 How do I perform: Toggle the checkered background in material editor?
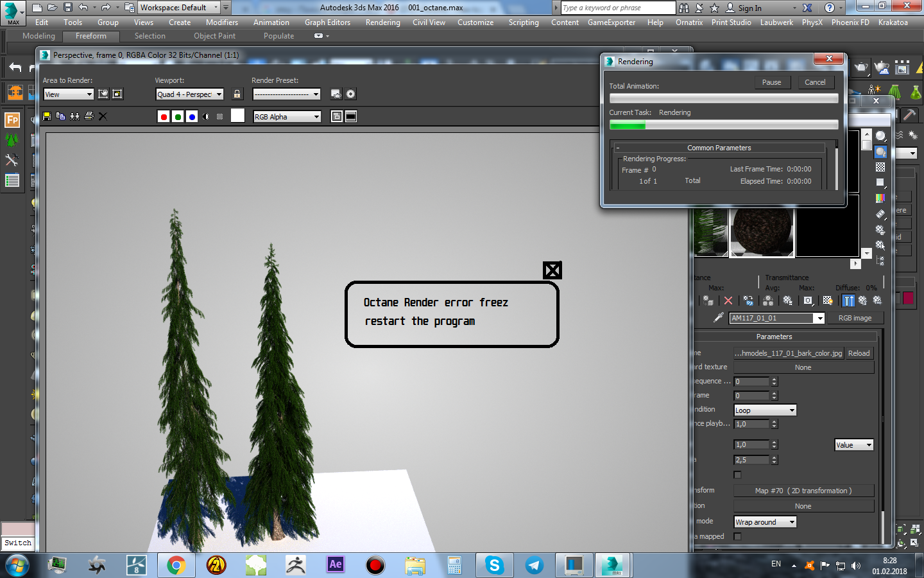pos(880,167)
